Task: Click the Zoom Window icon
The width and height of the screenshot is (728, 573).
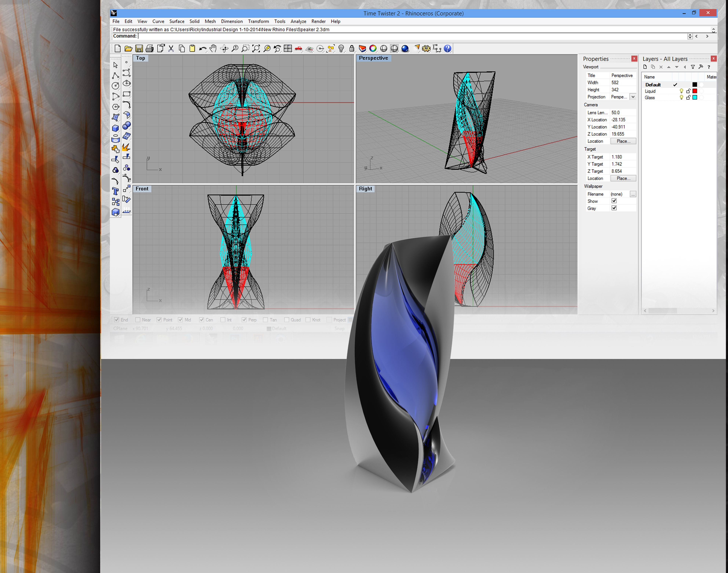Action: pyautogui.click(x=246, y=49)
